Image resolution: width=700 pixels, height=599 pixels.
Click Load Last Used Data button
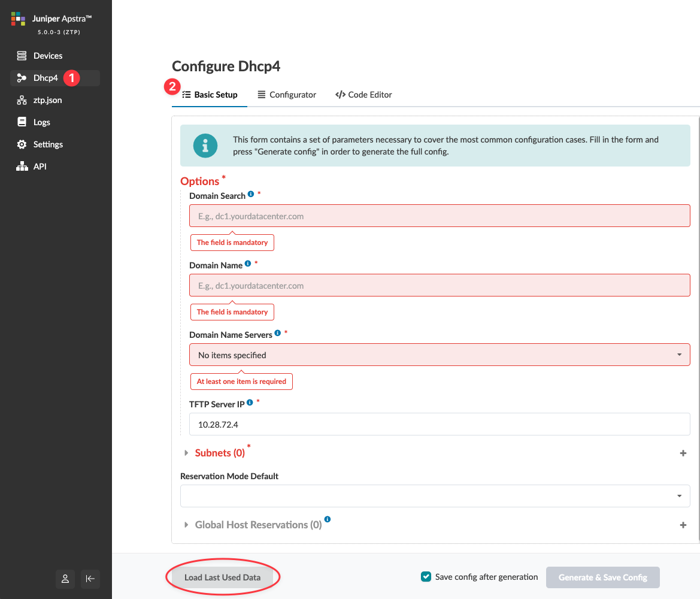pos(222,577)
